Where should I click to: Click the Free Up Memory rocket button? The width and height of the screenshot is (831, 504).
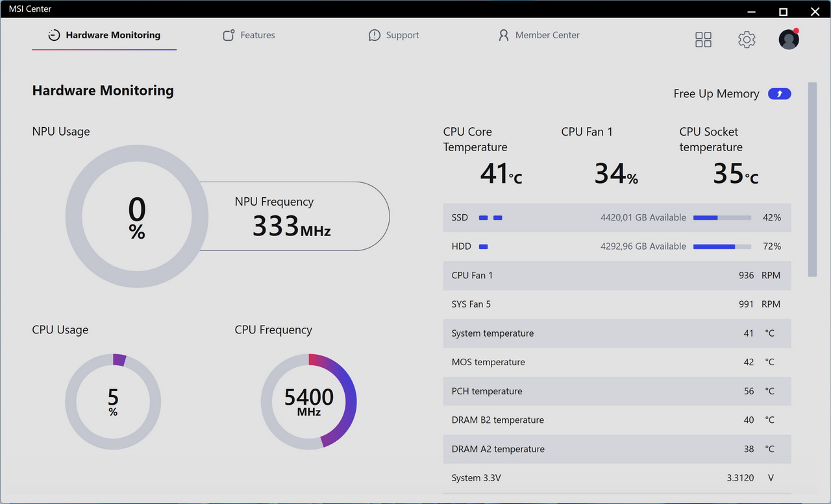(x=779, y=94)
